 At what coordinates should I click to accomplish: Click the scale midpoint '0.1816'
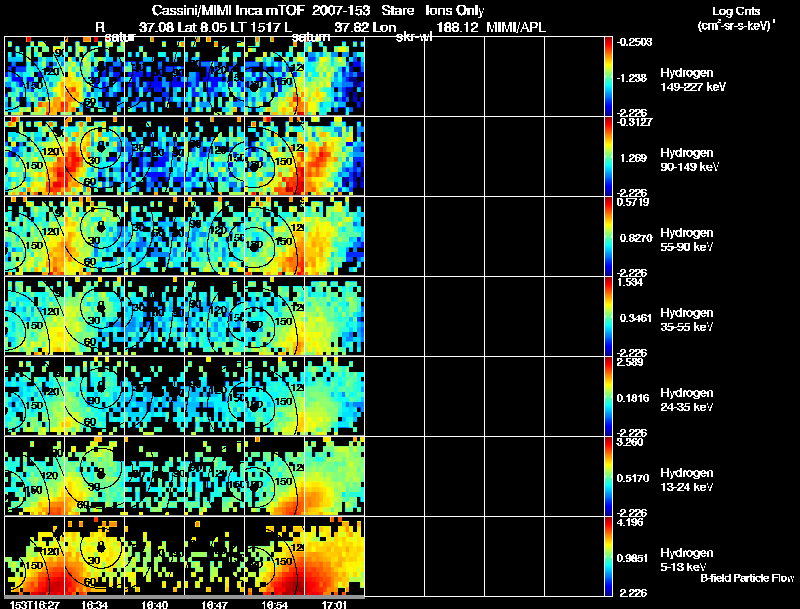pyautogui.click(x=633, y=398)
